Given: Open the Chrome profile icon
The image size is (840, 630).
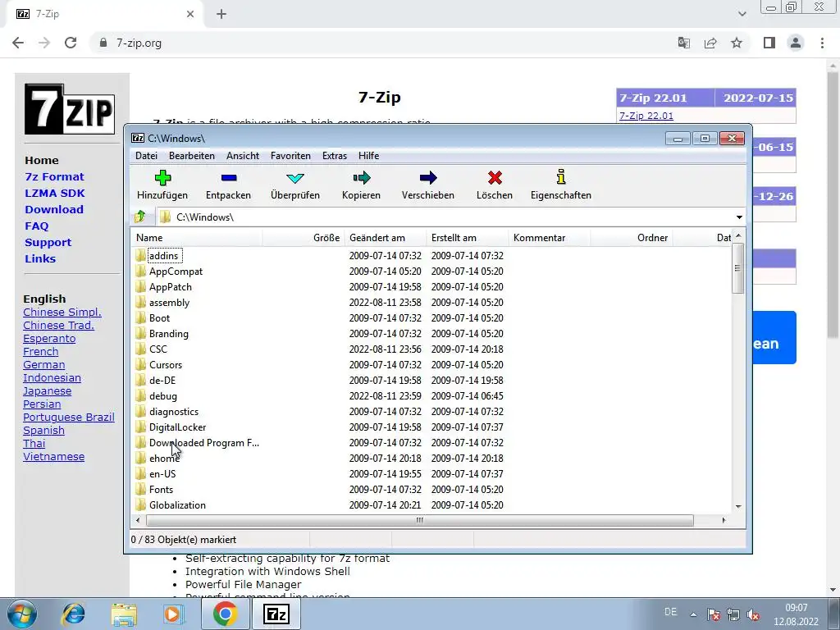Looking at the screenshot, I should coord(796,43).
